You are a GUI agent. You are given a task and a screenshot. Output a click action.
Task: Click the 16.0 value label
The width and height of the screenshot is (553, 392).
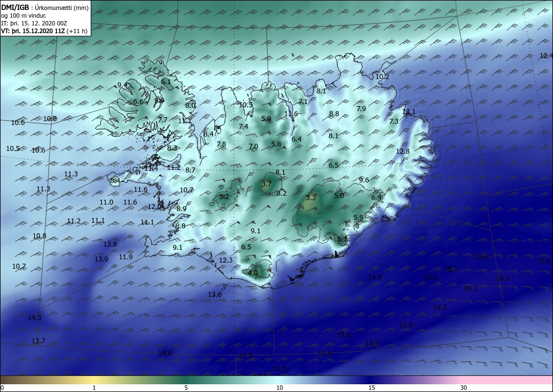tap(503, 279)
